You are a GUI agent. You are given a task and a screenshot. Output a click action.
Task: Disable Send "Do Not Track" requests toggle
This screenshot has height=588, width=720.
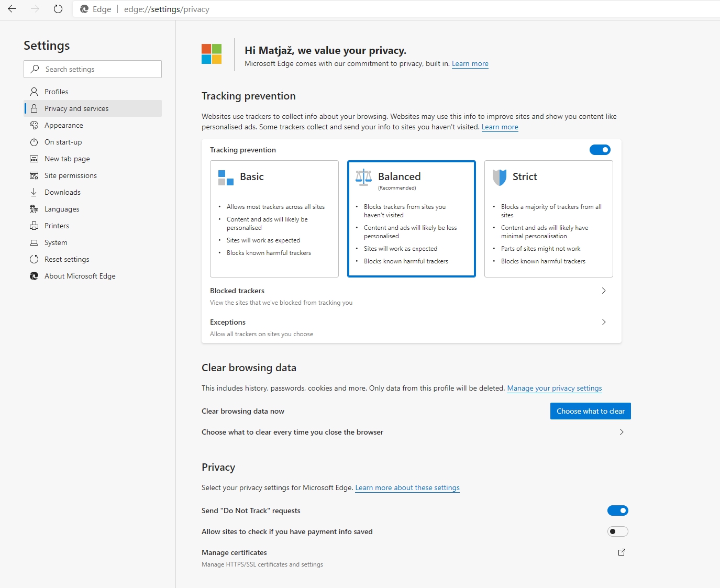[x=618, y=511]
